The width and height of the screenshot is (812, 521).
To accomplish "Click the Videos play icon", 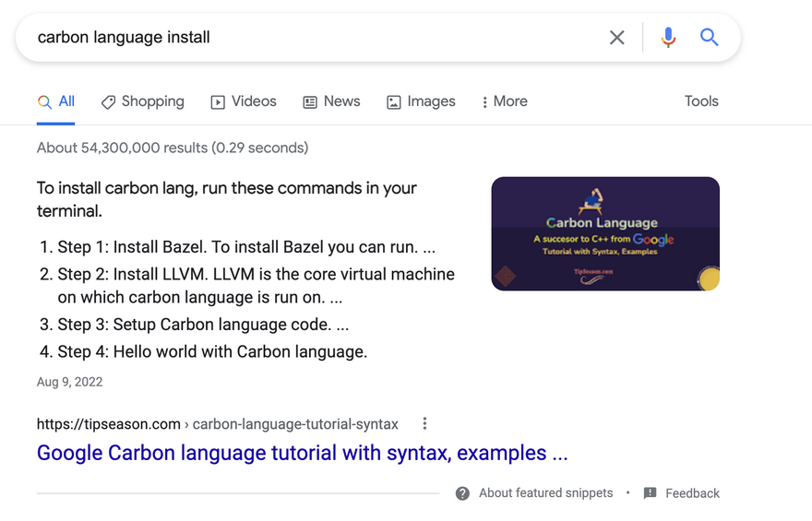I will [x=218, y=102].
